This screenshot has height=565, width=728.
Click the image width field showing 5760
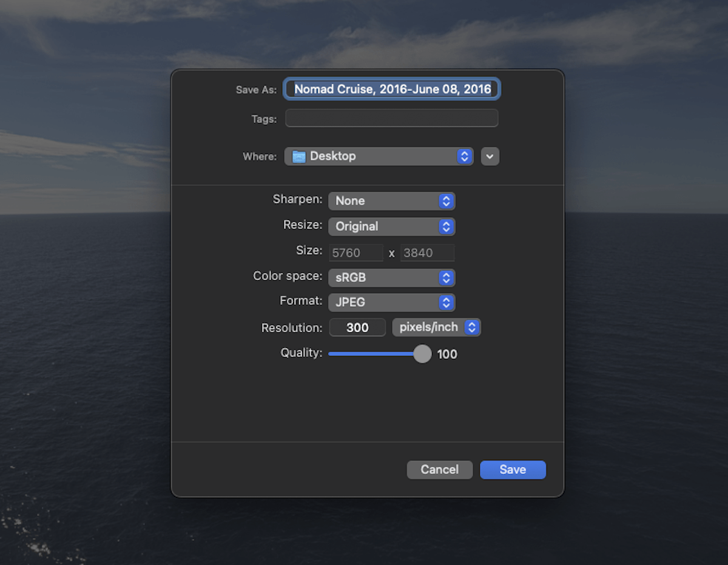point(356,252)
